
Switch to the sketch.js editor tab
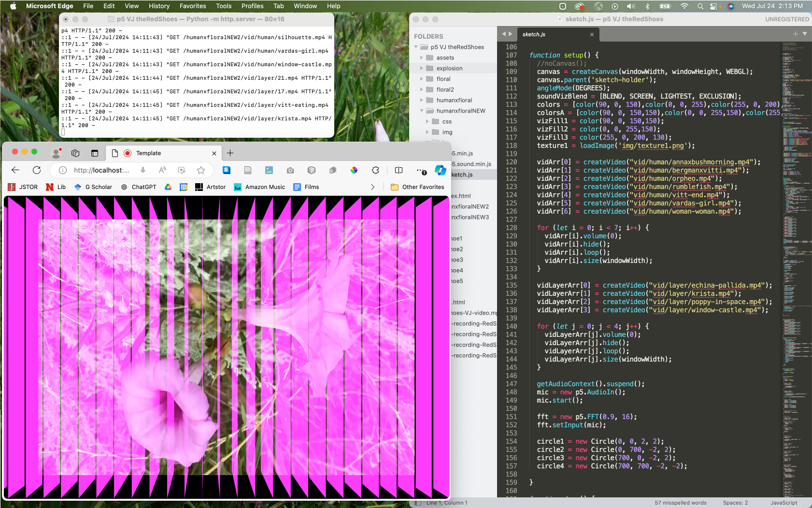coord(534,34)
